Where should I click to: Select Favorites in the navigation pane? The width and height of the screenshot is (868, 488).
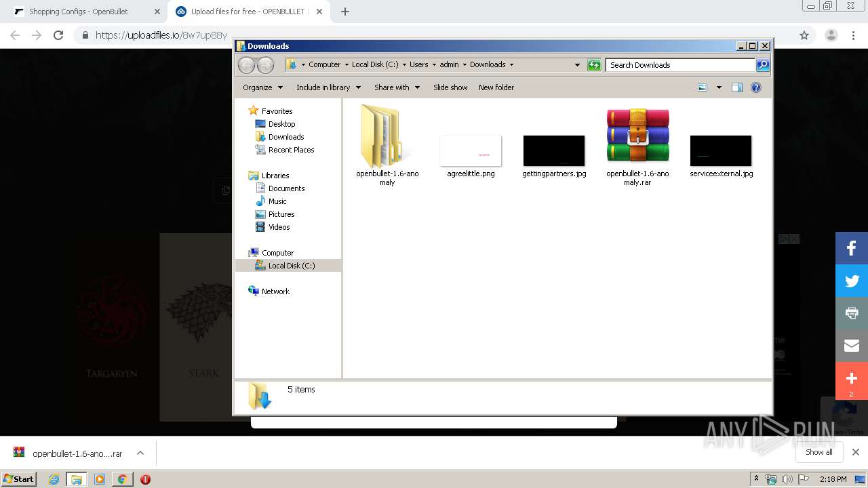[277, 111]
